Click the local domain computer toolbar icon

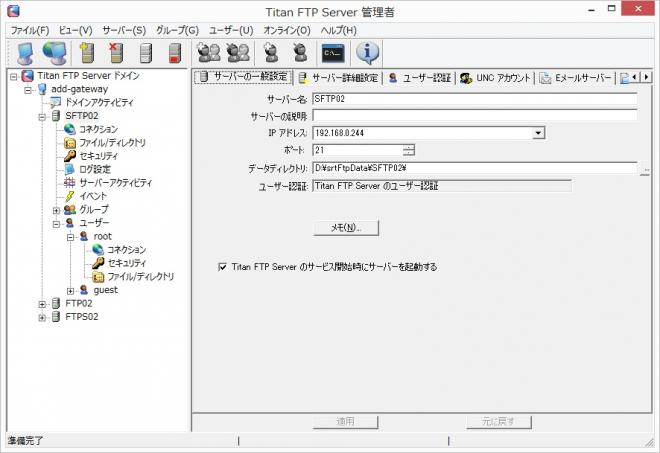[x=25, y=53]
